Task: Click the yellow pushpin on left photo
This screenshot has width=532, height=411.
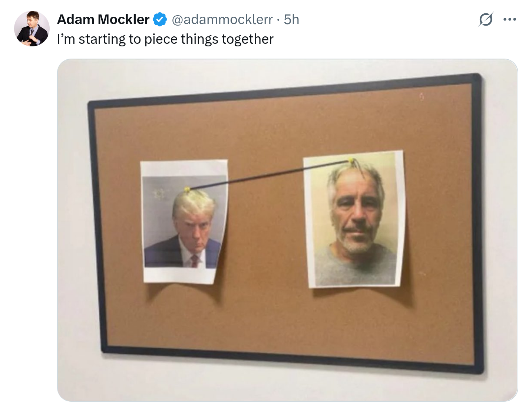Action: [x=187, y=190]
